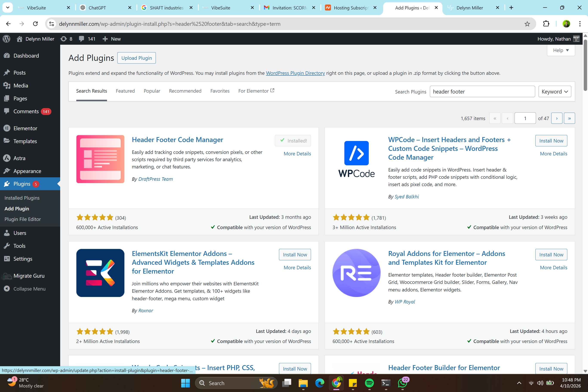Go to next page of results
This screenshot has width=588, height=392.
tap(557, 118)
